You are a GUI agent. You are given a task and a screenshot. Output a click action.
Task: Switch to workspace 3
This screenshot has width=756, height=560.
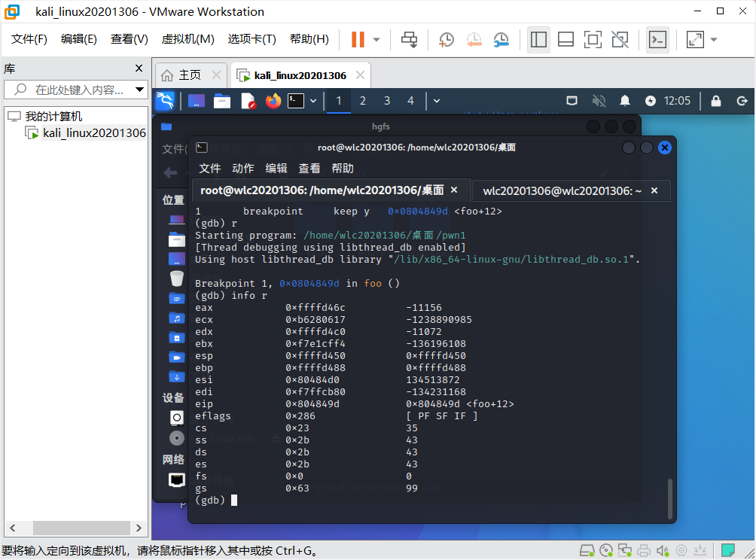pyautogui.click(x=387, y=101)
